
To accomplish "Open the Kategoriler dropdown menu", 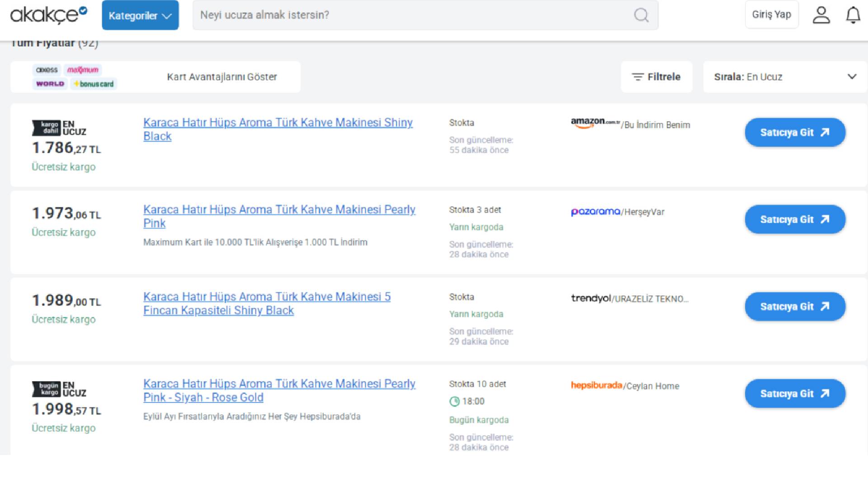I will pyautogui.click(x=140, y=15).
